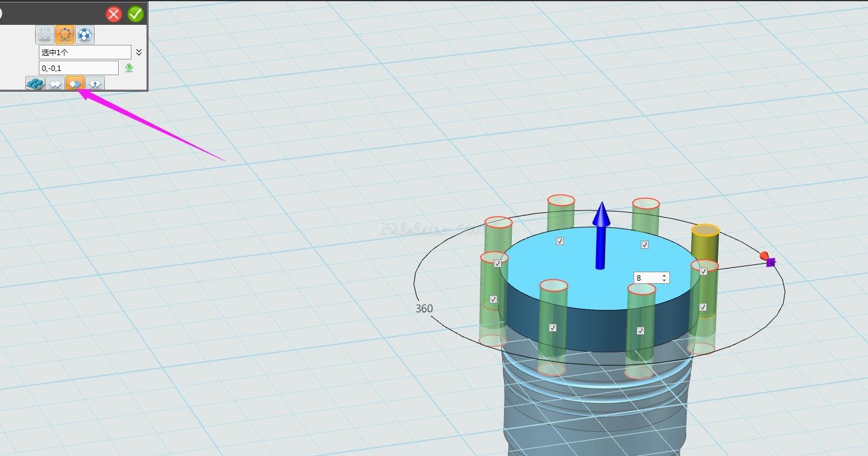Viewport: 868px width, 456px height.
Task: Select the linear grid array type
Action: [x=45, y=35]
